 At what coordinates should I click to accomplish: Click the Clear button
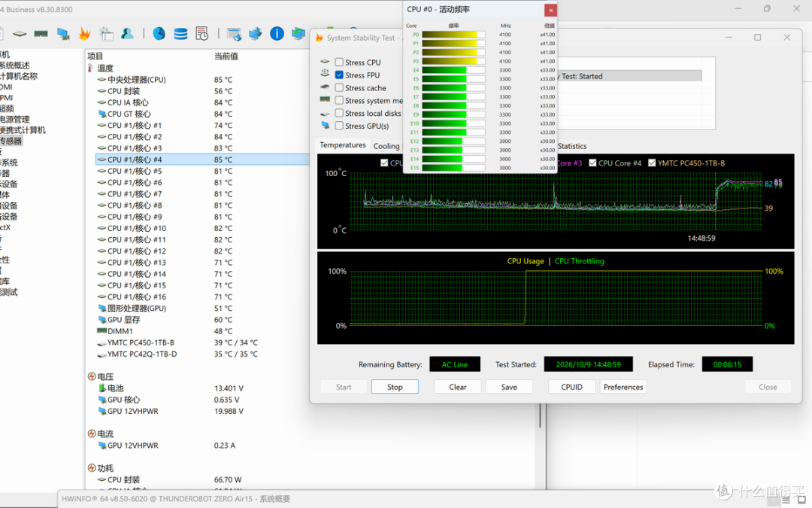pyautogui.click(x=458, y=387)
